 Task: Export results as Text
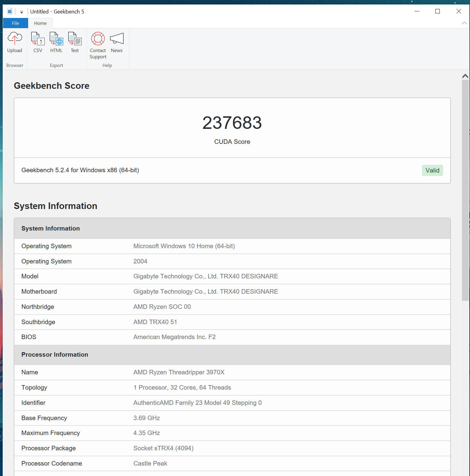tap(75, 42)
